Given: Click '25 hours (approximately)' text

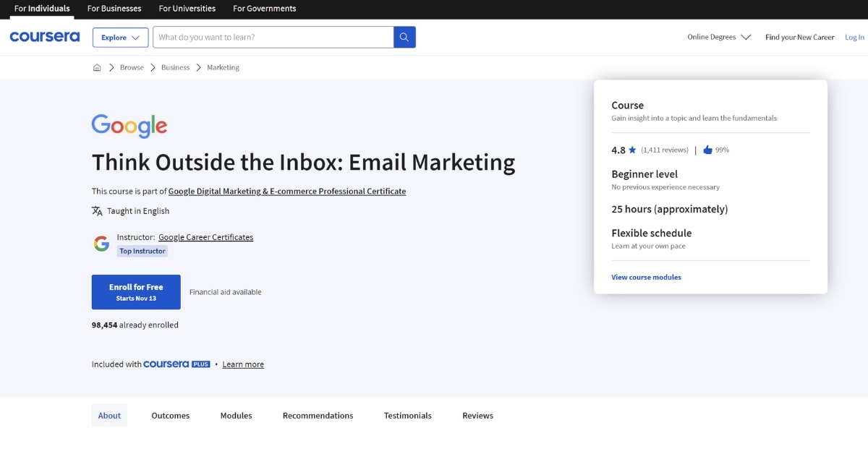Looking at the screenshot, I should (x=670, y=209).
